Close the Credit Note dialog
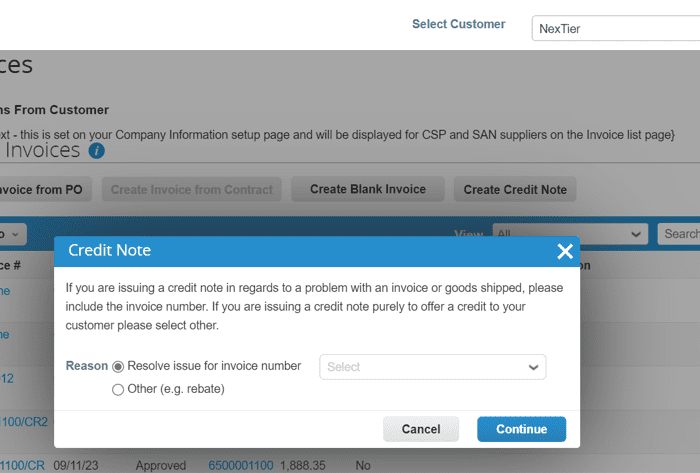Image resolution: width=700 pixels, height=473 pixels. point(565,251)
